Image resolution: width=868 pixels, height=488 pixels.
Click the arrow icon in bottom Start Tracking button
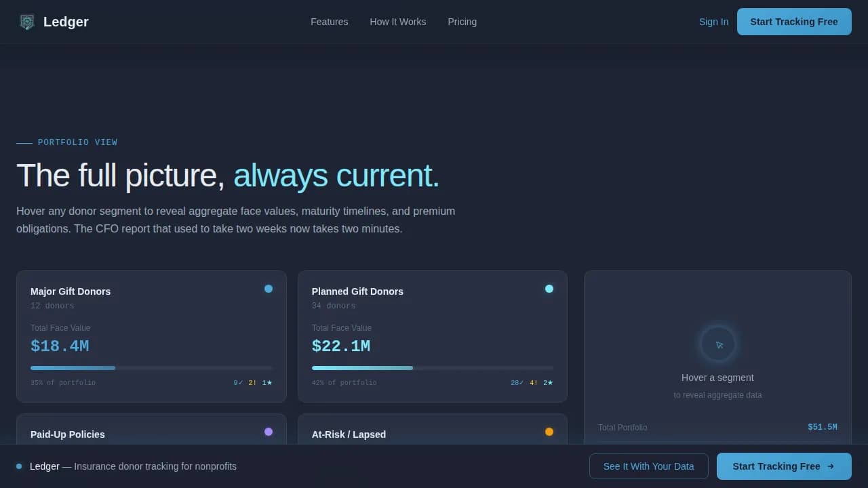point(831,466)
